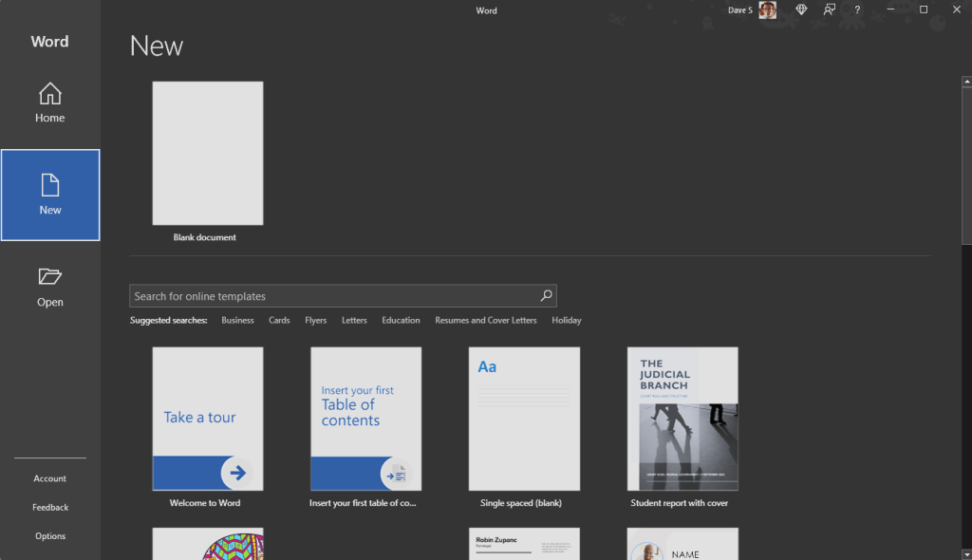This screenshot has width=972, height=560.
Task: Click the Microsoft Rewards diamond icon
Action: point(801,9)
